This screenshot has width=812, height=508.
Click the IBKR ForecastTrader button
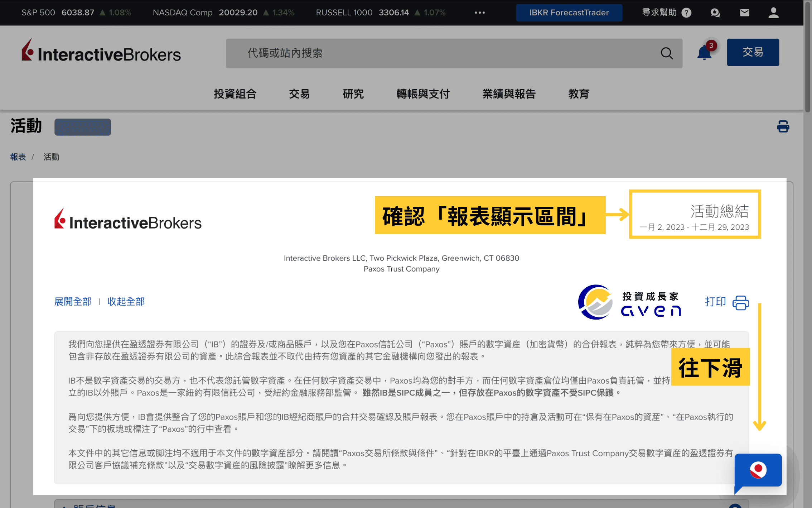[x=569, y=13]
